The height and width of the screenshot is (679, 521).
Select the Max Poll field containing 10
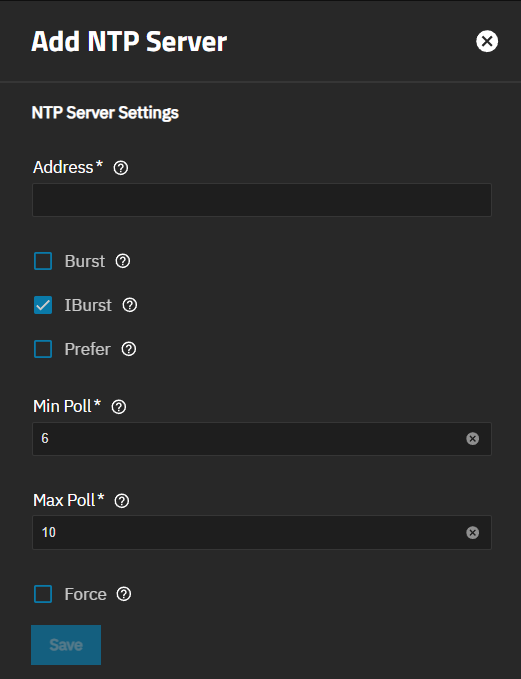[262, 532]
